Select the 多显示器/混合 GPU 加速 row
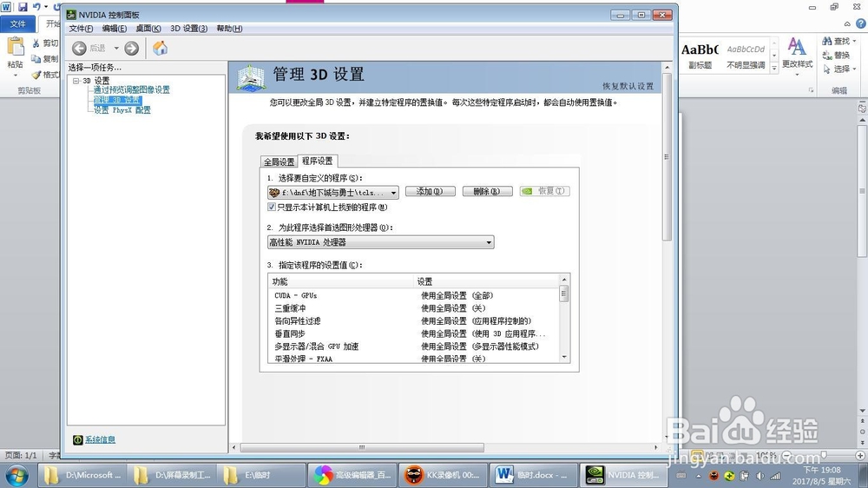 pyautogui.click(x=413, y=346)
